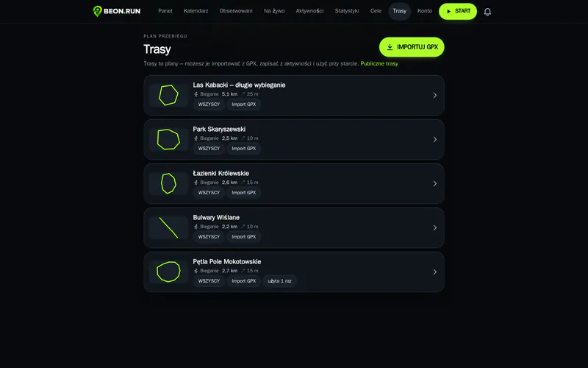Click the BEON.RUN logo
This screenshot has height=368, width=588.
[117, 11]
